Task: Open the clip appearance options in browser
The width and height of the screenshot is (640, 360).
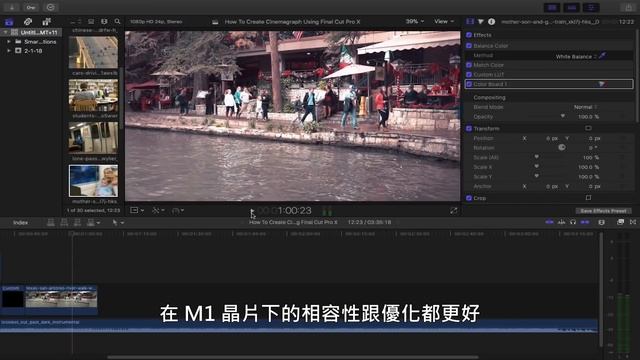Action: tap(104, 22)
